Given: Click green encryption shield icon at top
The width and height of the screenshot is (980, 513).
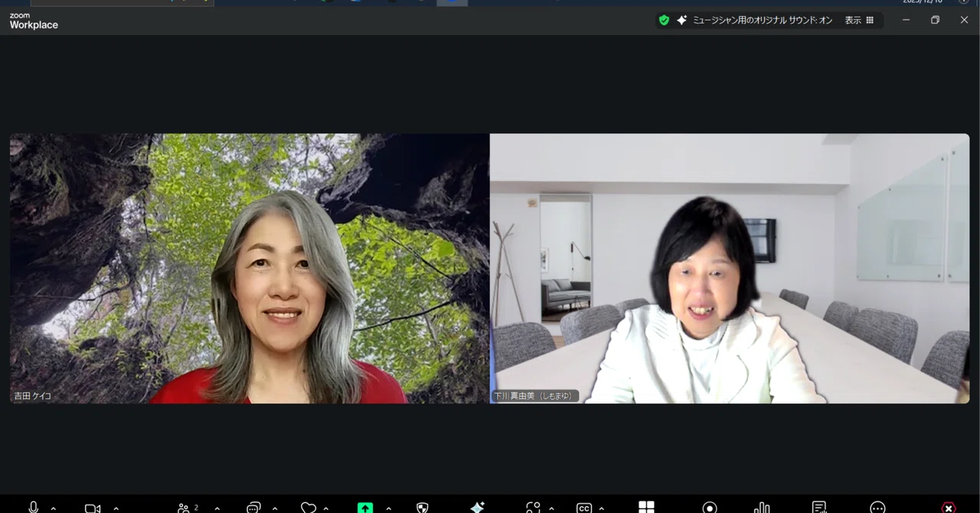Looking at the screenshot, I should click(x=664, y=20).
